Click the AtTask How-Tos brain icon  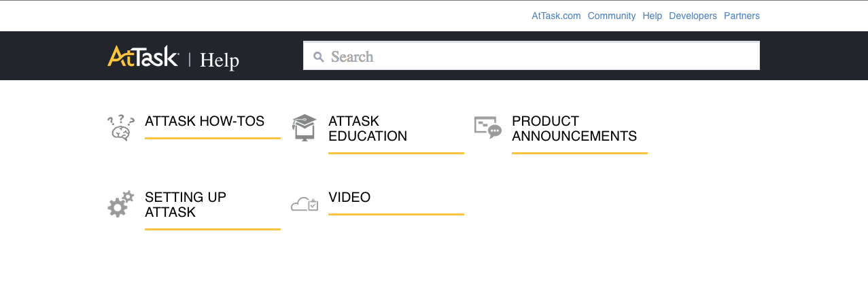pos(120,128)
